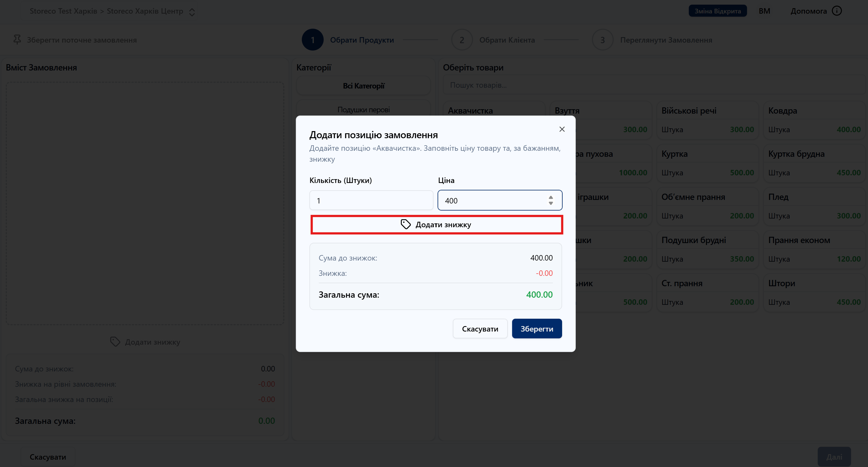
Task: Click inside the Ціна input field
Action: click(x=492, y=200)
